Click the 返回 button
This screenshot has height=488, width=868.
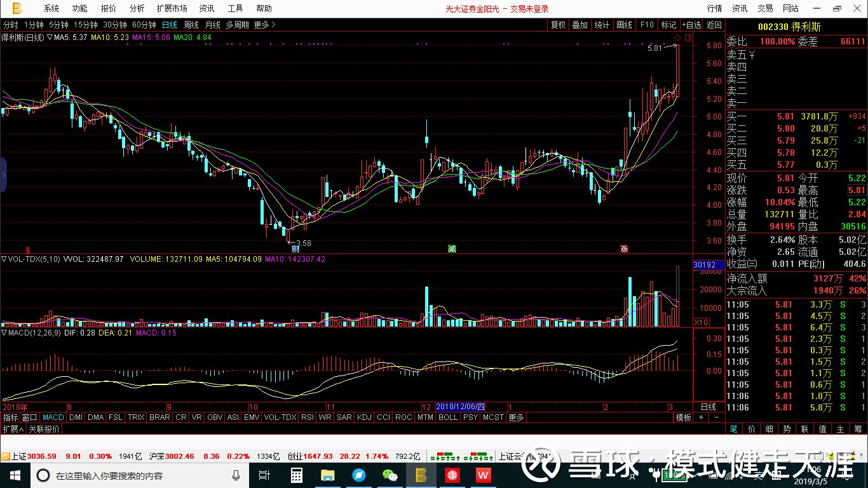[x=714, y=25]
